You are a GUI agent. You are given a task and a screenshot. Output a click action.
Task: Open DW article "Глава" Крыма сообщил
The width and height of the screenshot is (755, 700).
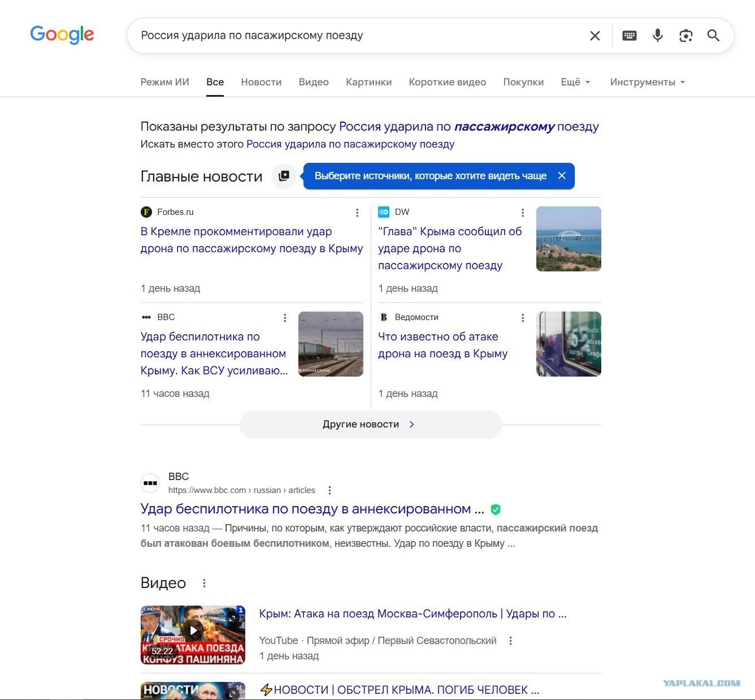pyautogui.click(x=450, y=248)
